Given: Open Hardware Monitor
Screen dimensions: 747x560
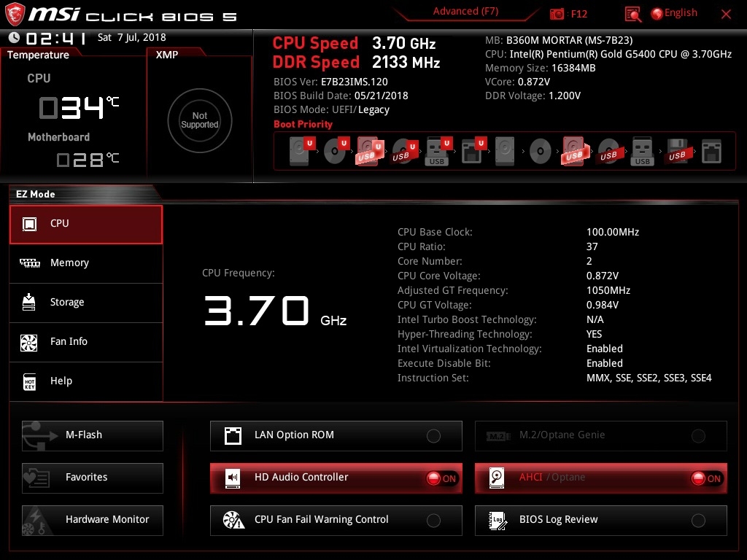Looking at the screenshot, I should tap(93, 520).
